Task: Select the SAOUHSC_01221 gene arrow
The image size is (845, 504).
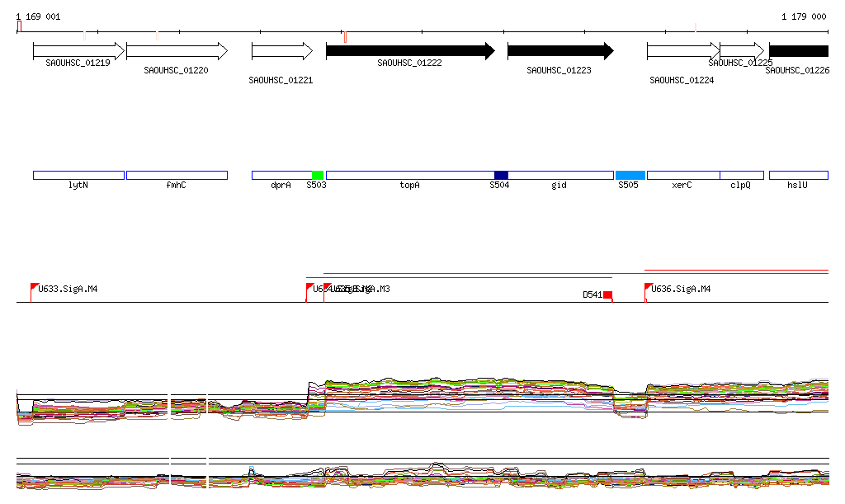Action: [281, 51]
